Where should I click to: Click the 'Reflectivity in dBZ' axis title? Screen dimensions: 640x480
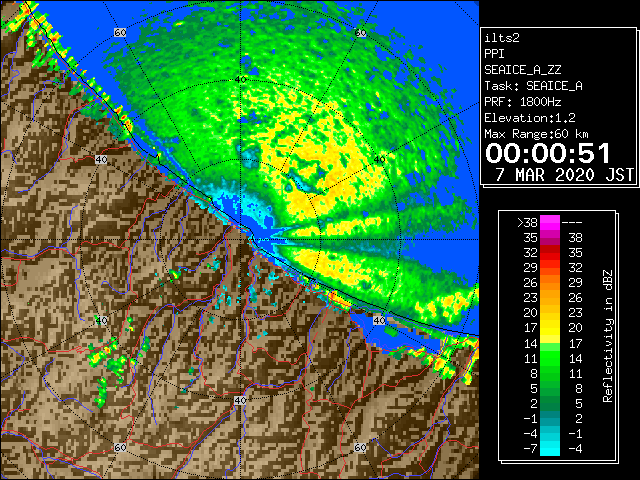coord(608,336)
